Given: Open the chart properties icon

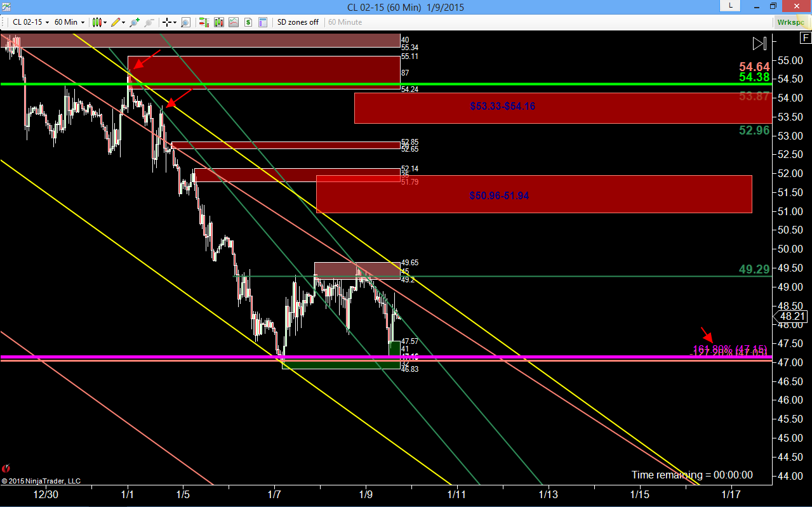Looking at the screenshot, I should pos(263,22).
